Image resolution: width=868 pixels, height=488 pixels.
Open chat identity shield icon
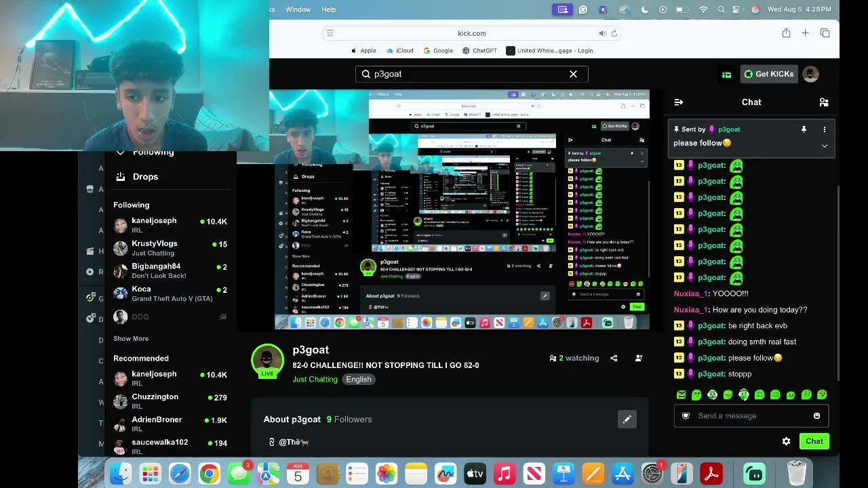click(x=686, y=415)
